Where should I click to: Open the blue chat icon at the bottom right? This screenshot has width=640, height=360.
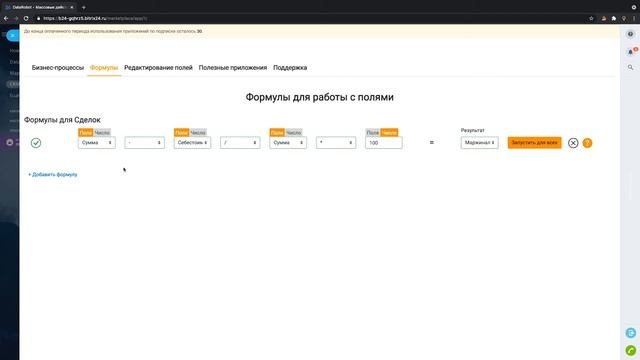[x=631, y=333]
